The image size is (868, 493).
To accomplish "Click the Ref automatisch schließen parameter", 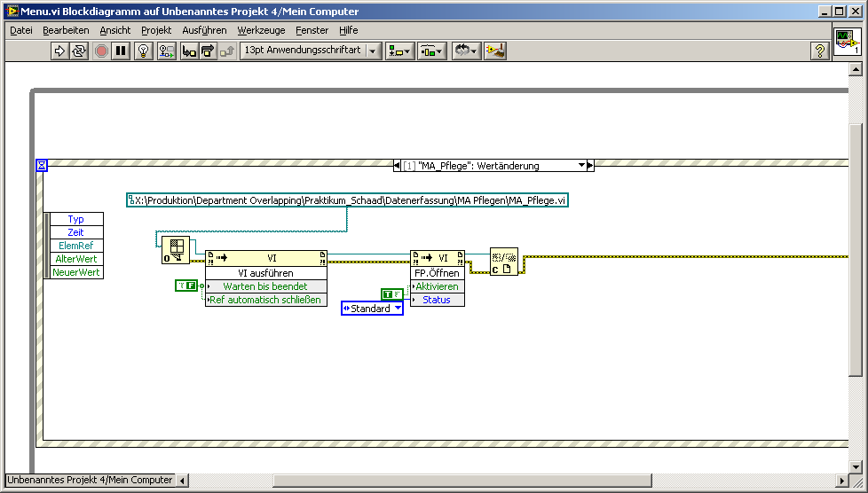I will click(265, 300).
